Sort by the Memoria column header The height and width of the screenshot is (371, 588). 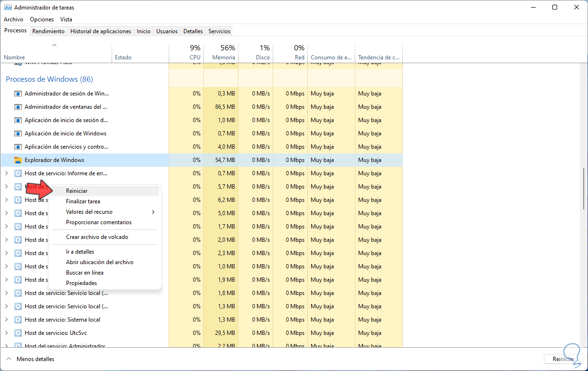pyautogui.click(x=221, y=53)
